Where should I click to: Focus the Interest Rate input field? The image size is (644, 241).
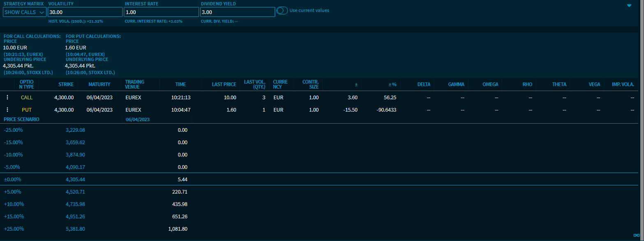tap(161, 12)
